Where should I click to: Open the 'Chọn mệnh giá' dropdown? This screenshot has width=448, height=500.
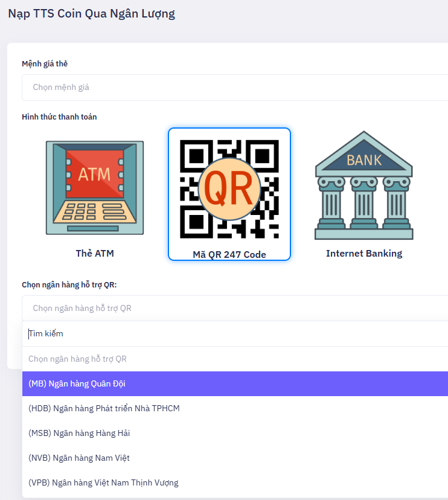tap(235, 88)
